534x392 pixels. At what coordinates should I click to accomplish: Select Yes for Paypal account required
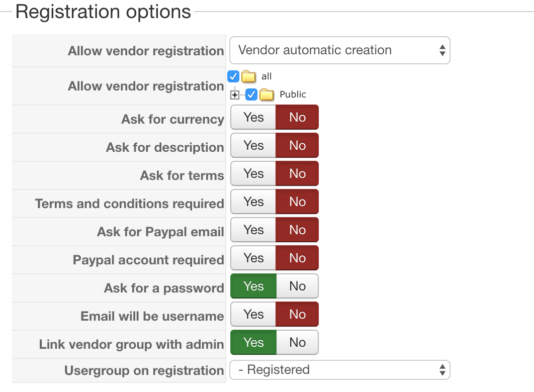tap(253, 258)
